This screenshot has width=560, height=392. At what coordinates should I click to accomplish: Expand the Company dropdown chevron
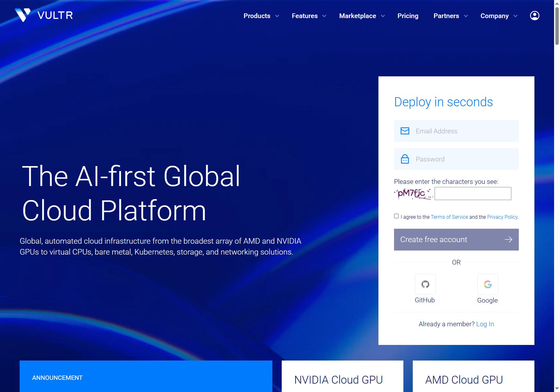pos(515,16)
